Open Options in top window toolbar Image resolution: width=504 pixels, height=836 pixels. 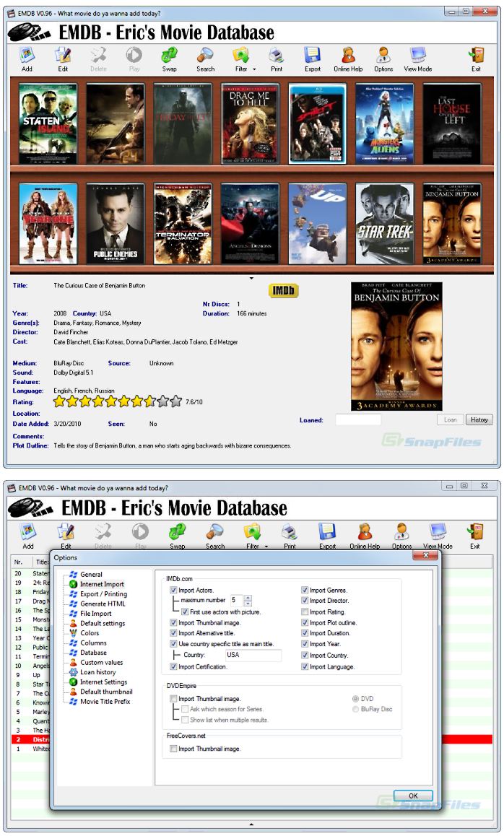tap(383, 59)
